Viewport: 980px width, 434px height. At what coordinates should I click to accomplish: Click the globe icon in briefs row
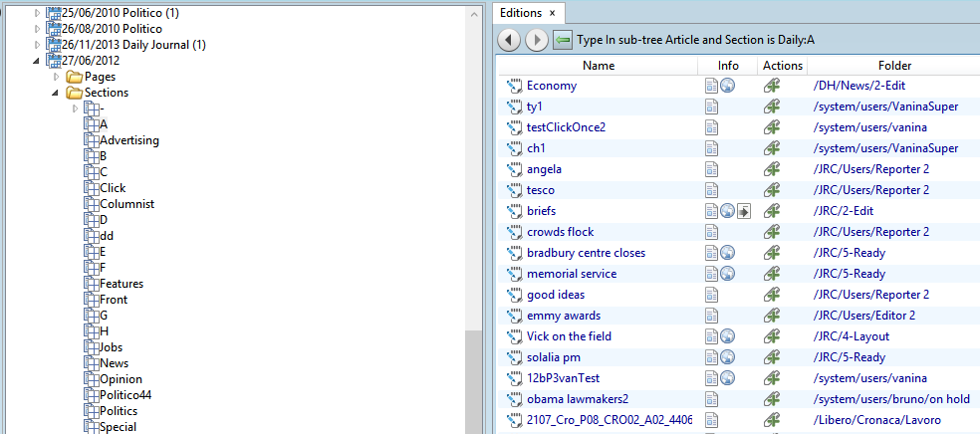pos(727,211)
